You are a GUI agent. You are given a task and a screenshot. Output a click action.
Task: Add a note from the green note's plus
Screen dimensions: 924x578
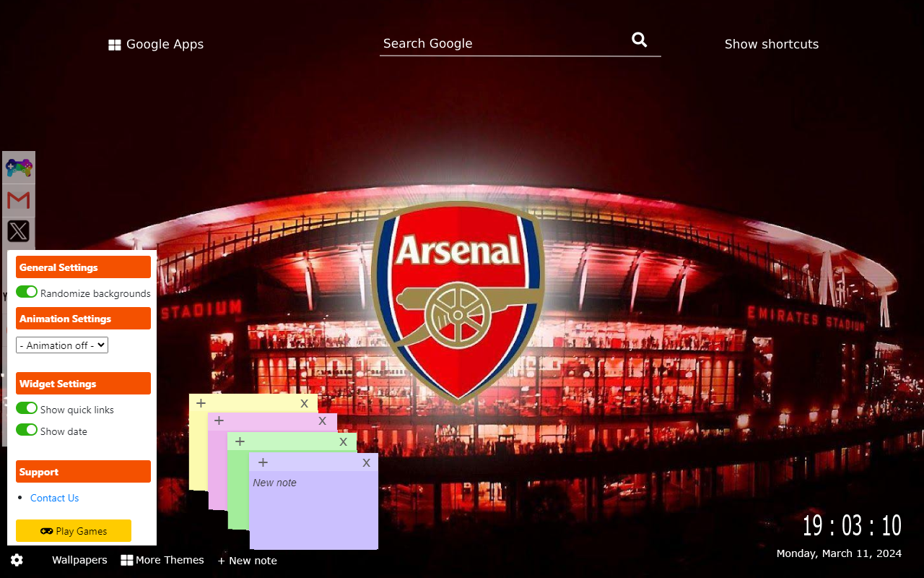pyautogui.click(x=240, y=441)
